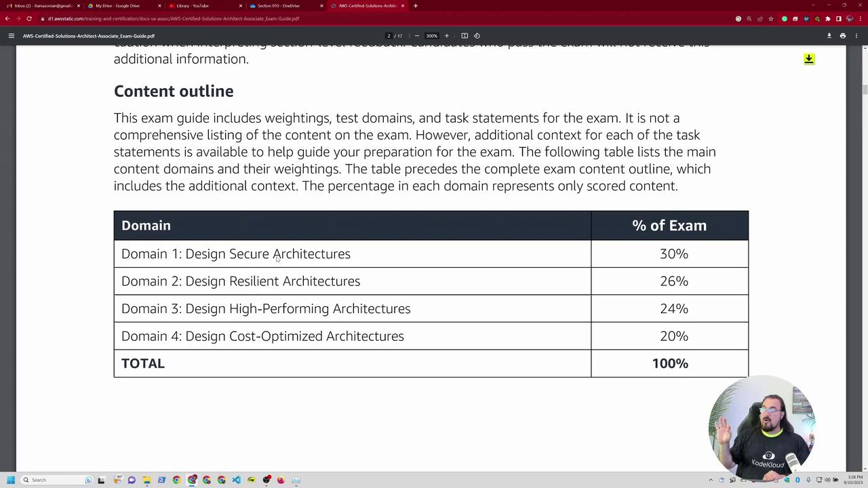Click the PDF zoom percentage field
The image size is (868, 488).
431,36
